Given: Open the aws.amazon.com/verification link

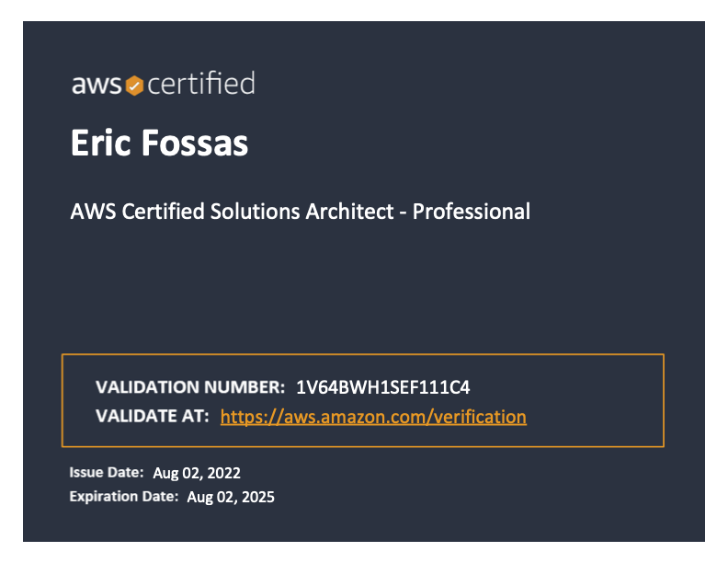Looking at the screenshot, I should [x=373, y=417].
